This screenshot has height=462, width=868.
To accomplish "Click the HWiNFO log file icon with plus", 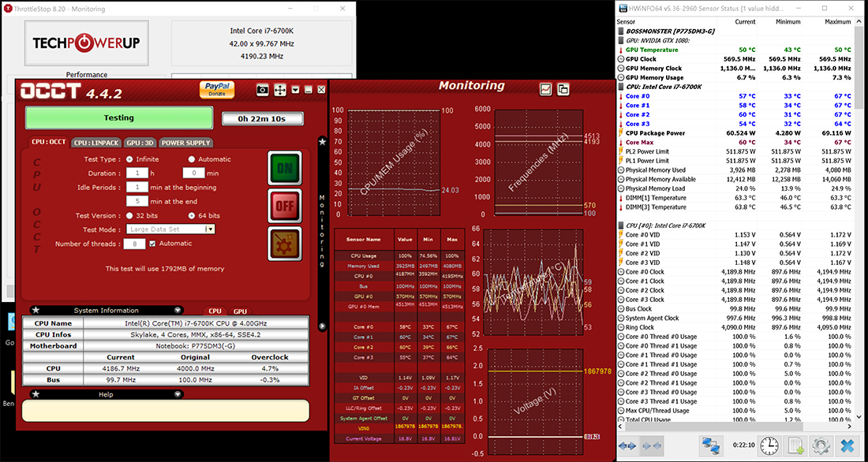I will pos(795,445).
